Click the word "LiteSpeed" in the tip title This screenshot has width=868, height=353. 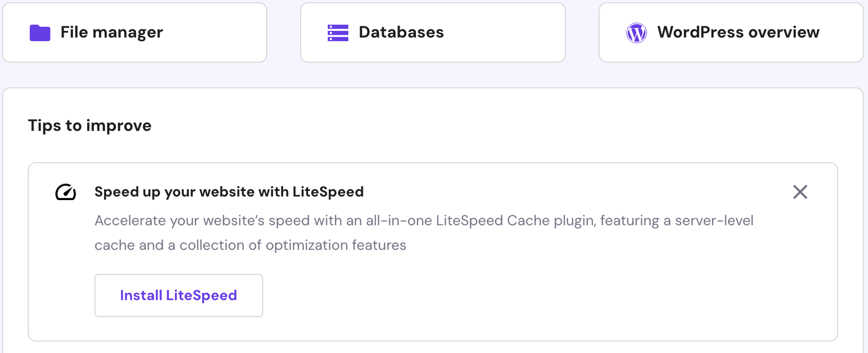click(x=328, y=192)
